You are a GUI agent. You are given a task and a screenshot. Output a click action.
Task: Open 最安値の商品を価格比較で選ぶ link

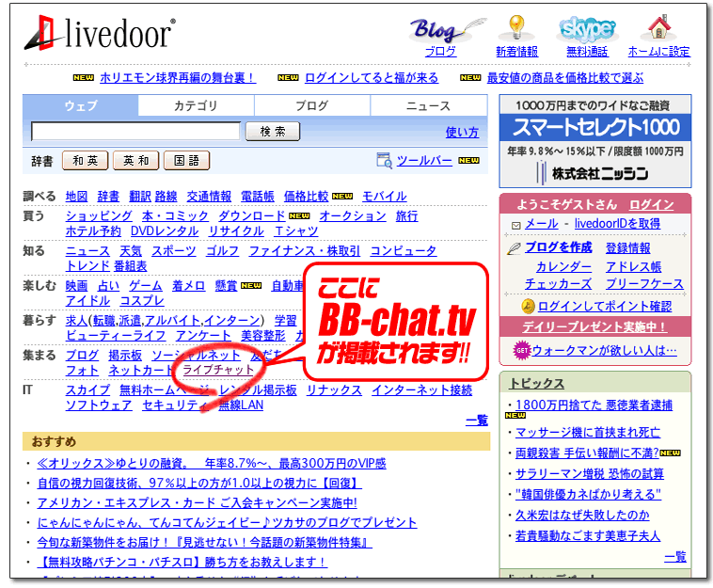point(565,78)
